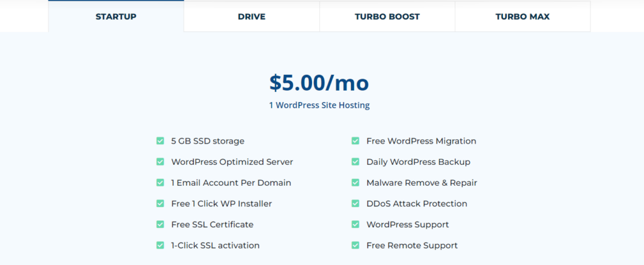This screenshot has width=644, height=265.
Task: Click the checkmark beside Malware Remove & Repair
Action: pyautogui.click(x=355, y=183)
